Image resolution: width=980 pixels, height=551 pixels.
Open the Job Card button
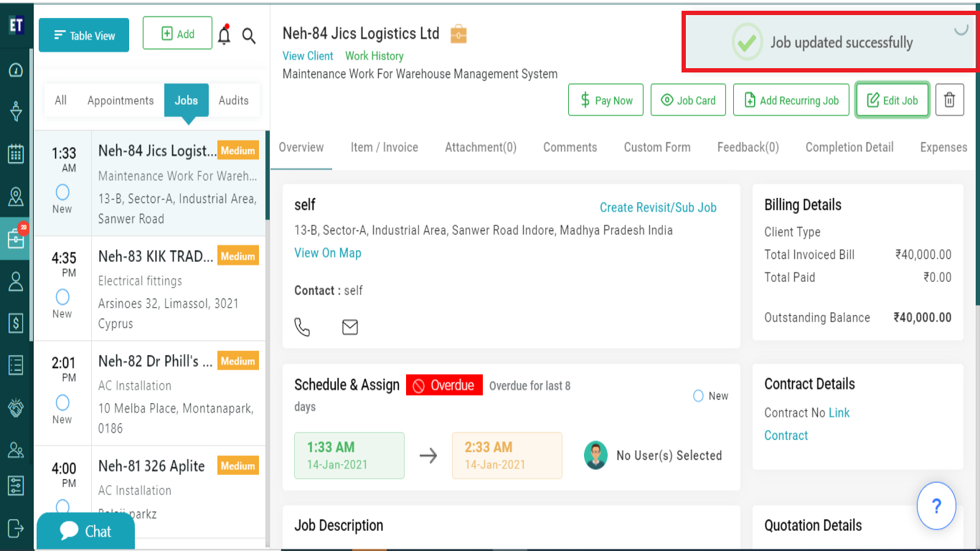tap(689, 100)
